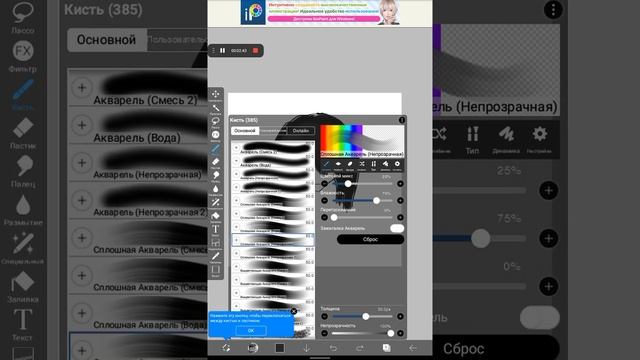
Task: Stop the screen recording with red button
Action: (x=256, y=51)
